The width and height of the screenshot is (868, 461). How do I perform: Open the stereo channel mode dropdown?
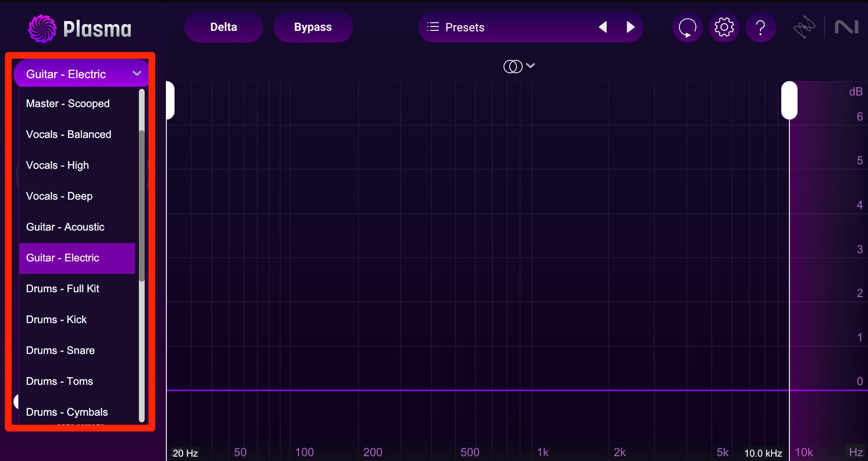point(519,66)
